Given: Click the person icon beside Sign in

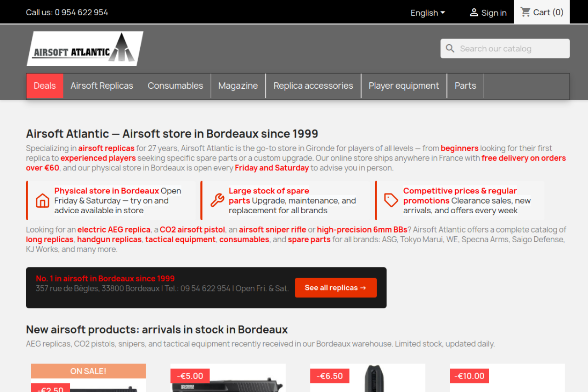Looking at the screenshot, I should pyautogui.click(x=474, y=12).
